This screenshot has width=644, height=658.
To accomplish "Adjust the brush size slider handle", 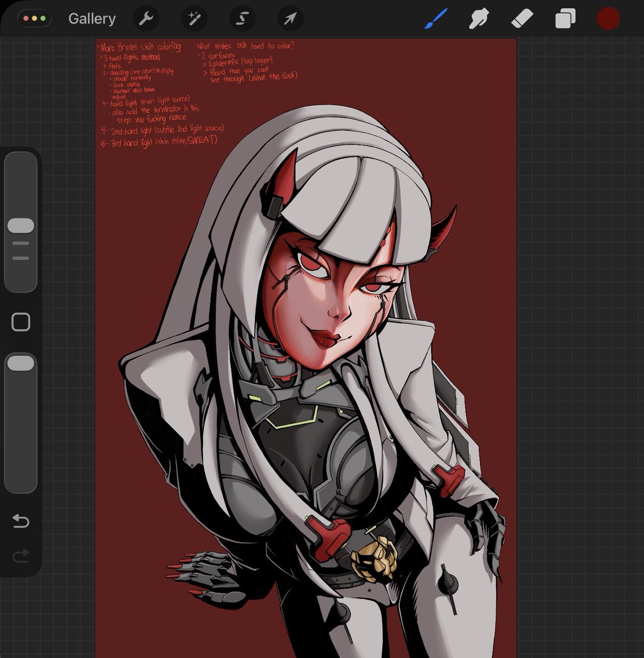I will [x=21, y=225].
